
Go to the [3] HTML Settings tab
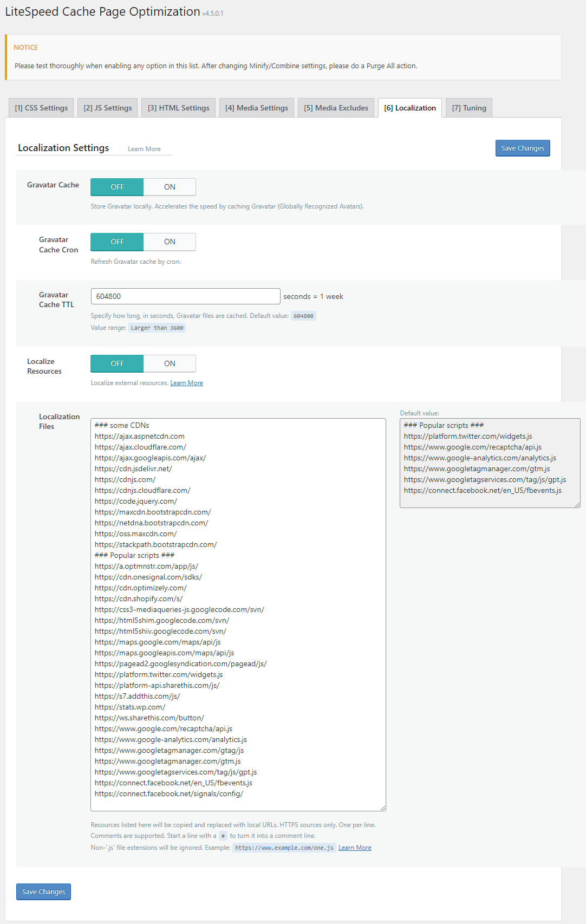pos(179,108)
